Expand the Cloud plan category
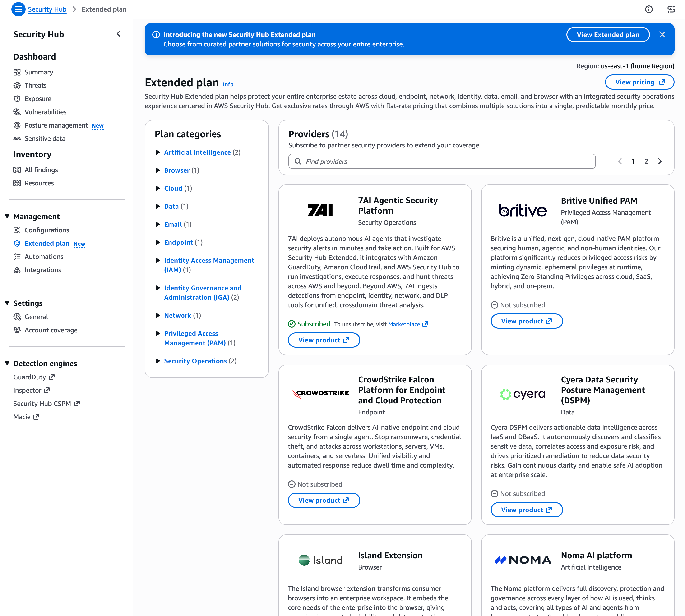 [158, 188]
